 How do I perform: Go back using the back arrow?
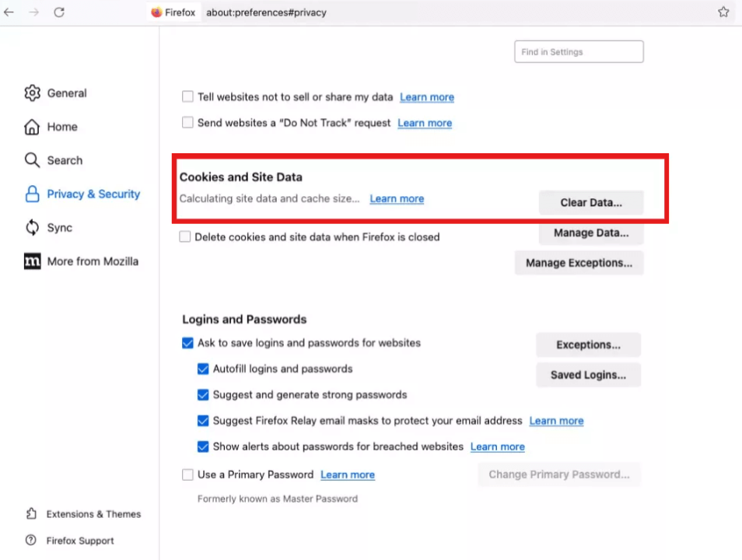click(x=9, y=12)
